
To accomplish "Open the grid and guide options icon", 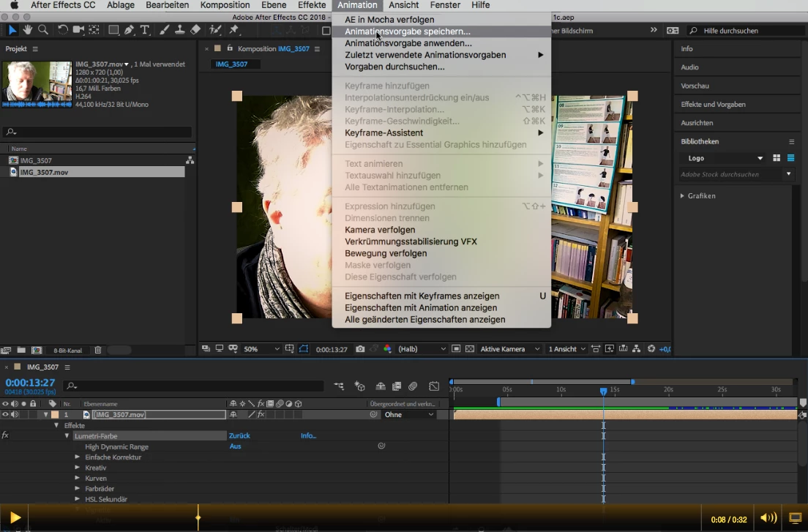I will [x=290, y=349].
